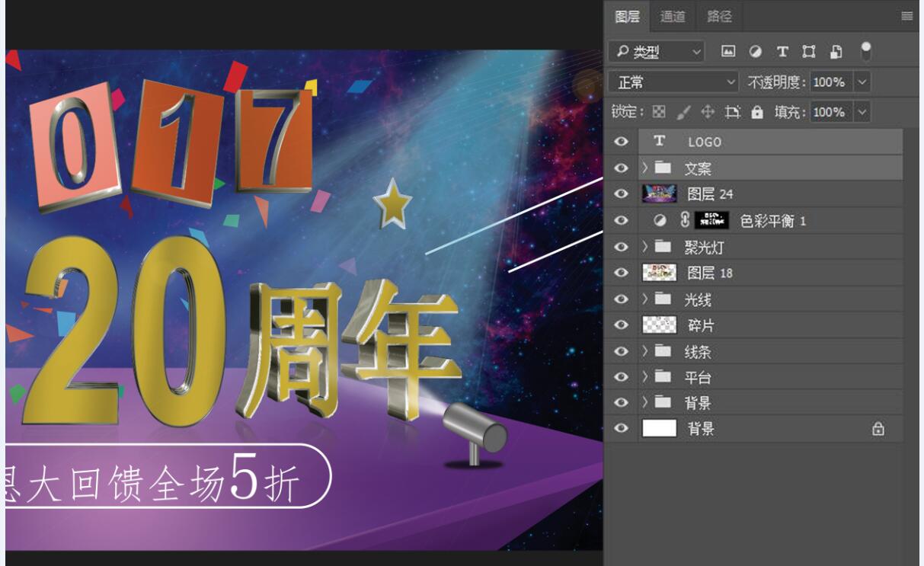
Task: Hide the LOGO text layer
Action: click(622, 142)
